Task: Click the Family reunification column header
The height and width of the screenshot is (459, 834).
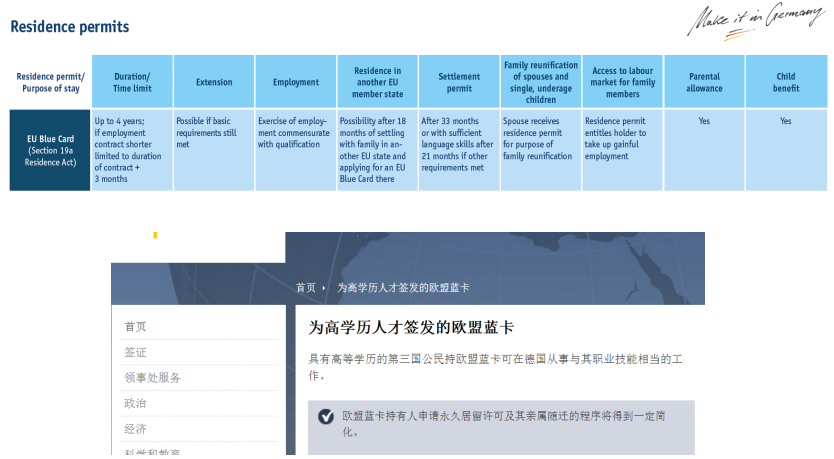Action: pyautogui.click(x=541, y=82)
